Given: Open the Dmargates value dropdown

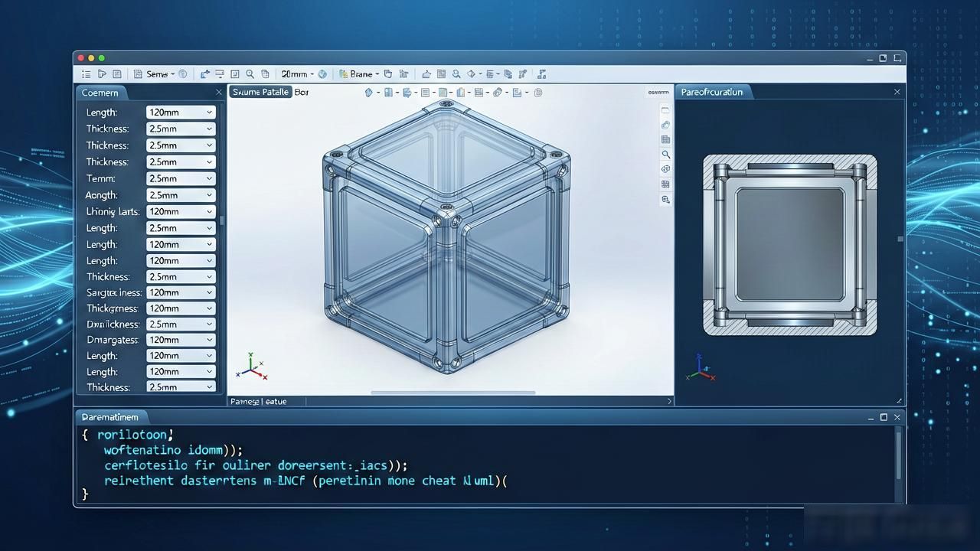Looking at the screenshot, I should pos(181,340).
